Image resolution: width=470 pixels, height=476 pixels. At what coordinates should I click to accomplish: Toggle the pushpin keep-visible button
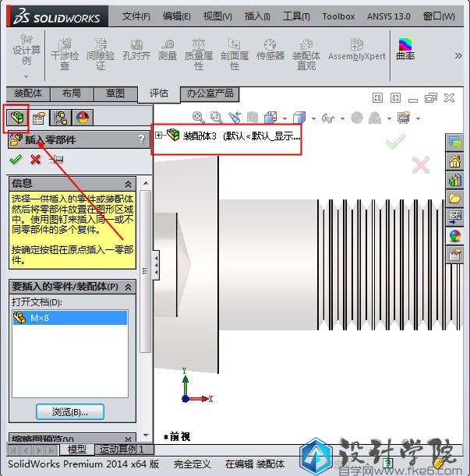tap(56, 159)
